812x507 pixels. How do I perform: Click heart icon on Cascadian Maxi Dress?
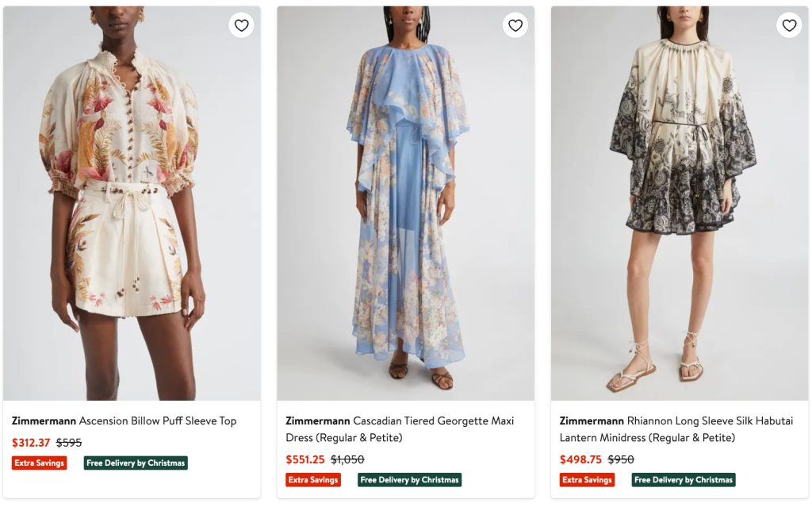[x=515, y=25]
